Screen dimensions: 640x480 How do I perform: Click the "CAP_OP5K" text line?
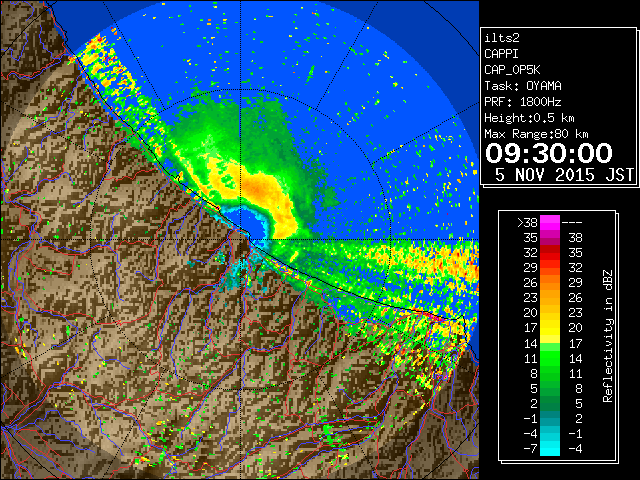tap(512, 70)
